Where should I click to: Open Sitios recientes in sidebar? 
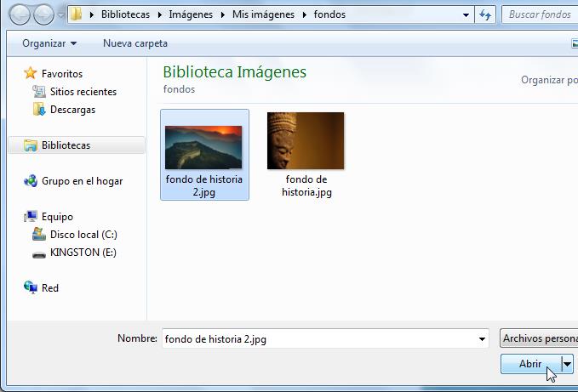coord(83,92)
